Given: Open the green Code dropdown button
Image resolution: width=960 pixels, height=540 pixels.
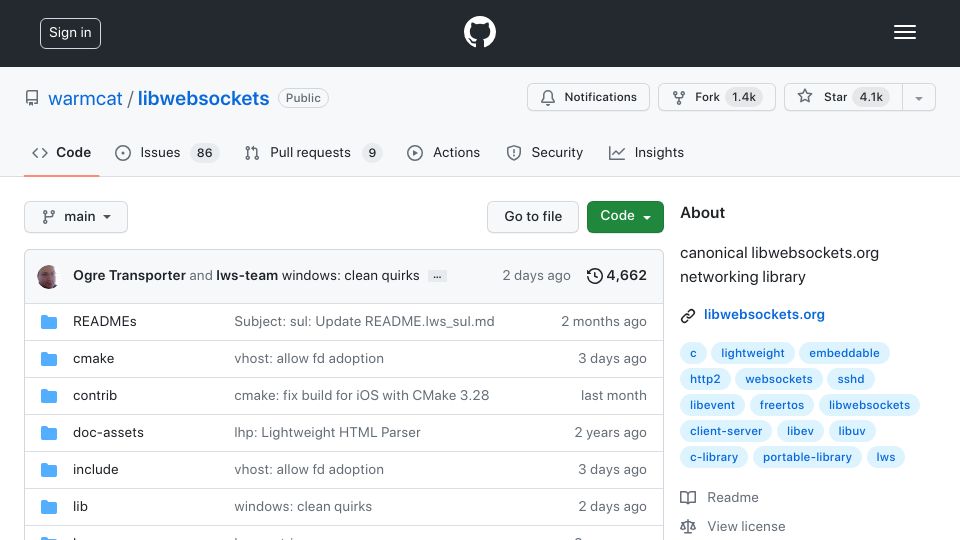Looking at the screenshot, I should click(x=625, y=217).
